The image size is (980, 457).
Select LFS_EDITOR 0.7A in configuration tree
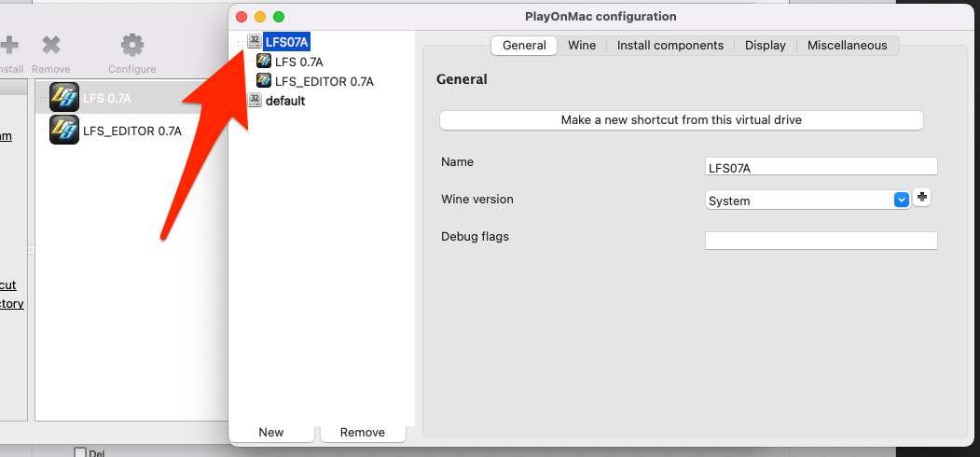(x=324, y=81)
